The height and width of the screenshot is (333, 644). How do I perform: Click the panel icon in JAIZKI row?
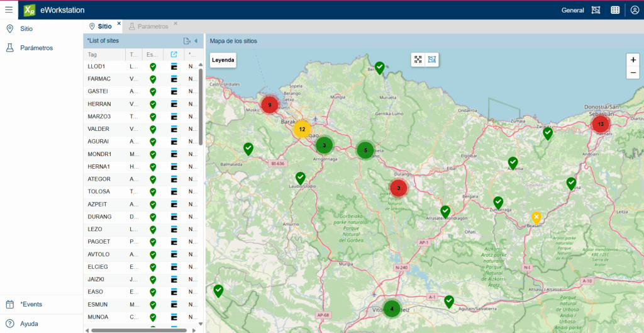click(174, 279)
